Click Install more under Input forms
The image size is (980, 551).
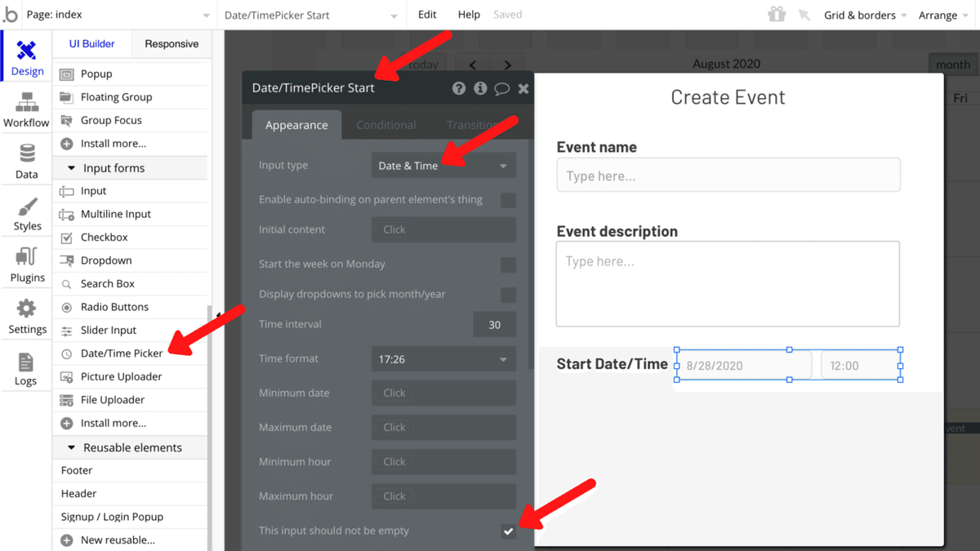pos(130,424)
